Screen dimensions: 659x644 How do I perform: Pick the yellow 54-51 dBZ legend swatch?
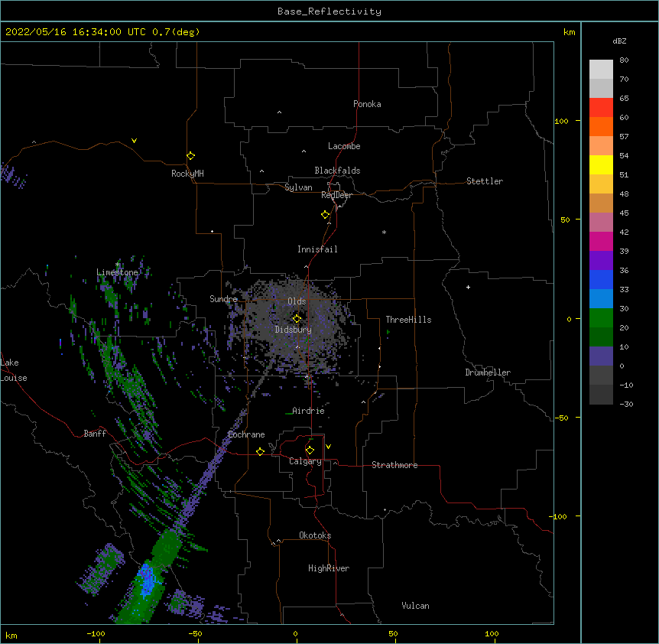[x=601, y=164]
